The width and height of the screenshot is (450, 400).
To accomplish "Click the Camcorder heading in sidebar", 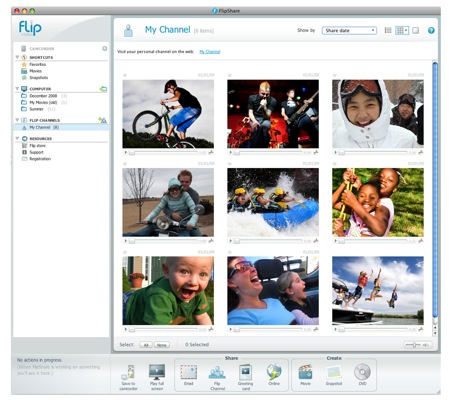I will tap(42, 49).
